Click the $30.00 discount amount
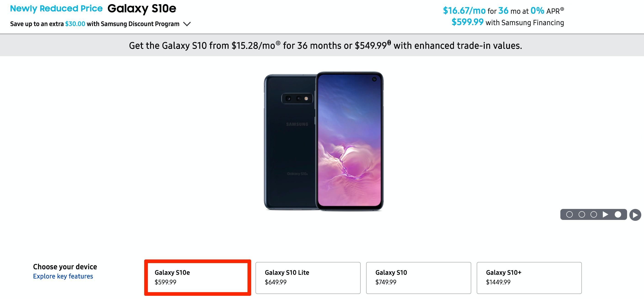This screenshot has height=299, width=644. (x=75, y=24)
